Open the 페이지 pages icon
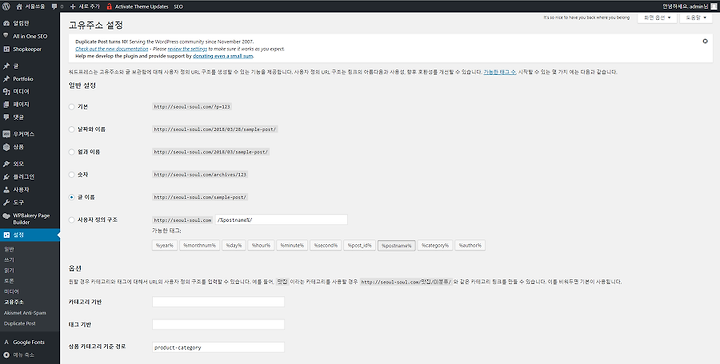The width and height of the screenshot is (720, 364). tap(6, 105)
